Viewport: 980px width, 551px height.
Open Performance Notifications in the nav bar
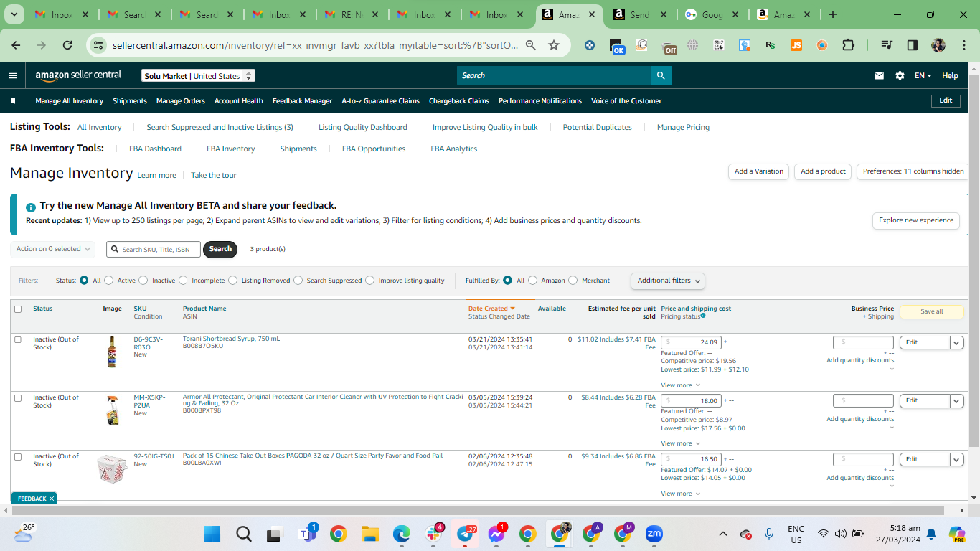coord(540,101)
